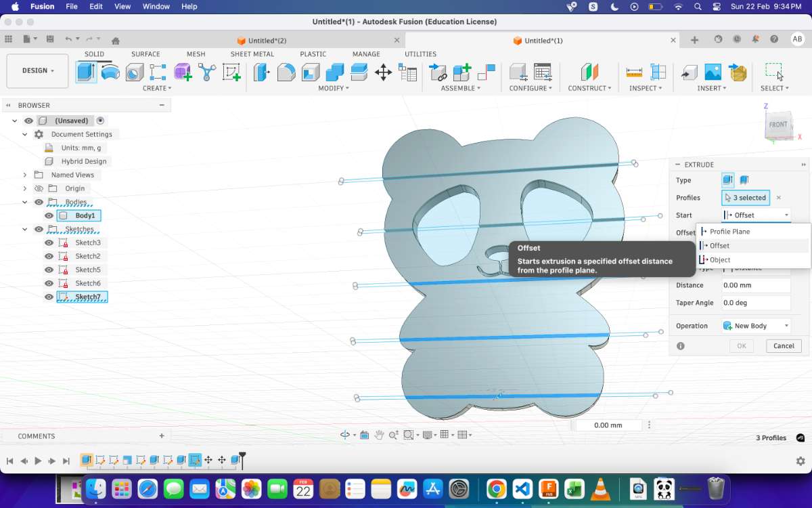The image size is (812, 508).
Task: Activate the Move/Copy arrows tool
Action: (384, 72)
